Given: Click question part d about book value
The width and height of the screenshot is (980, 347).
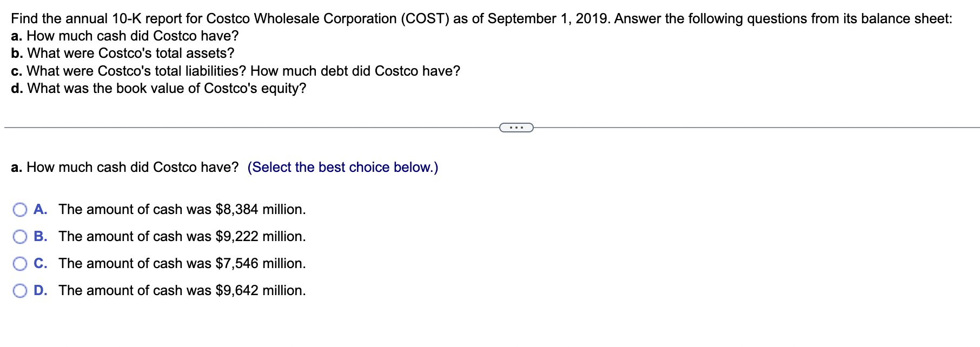Looking at the screenshot, I should tap(158, 88).
